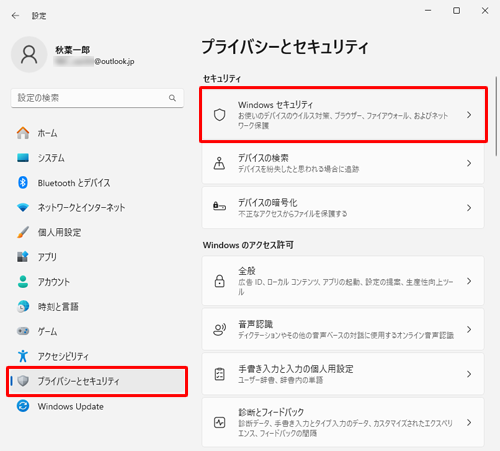Click the 手書き入力 clipboard icon

pos(219,374)
